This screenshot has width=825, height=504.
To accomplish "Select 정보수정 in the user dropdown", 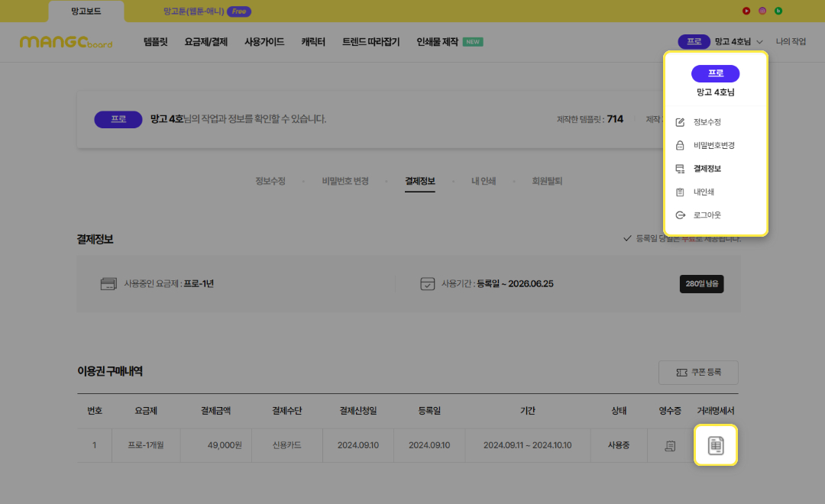I will pyautogui.click(x=707, y=122).
